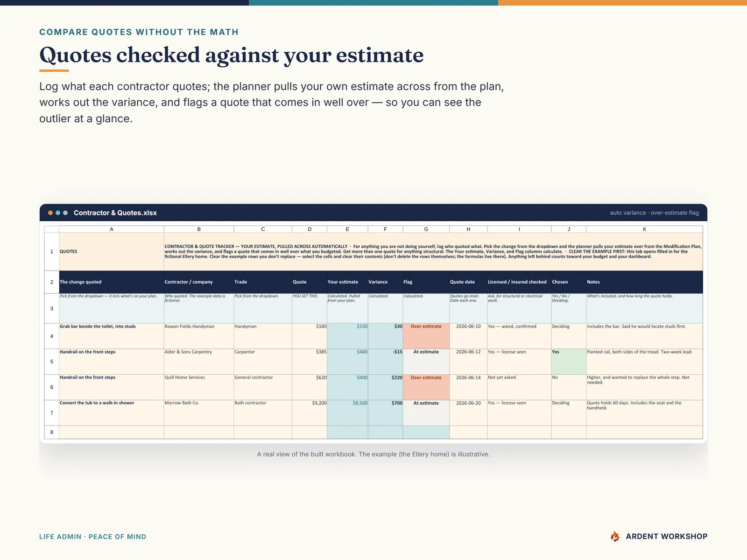Click the $620 quote cell
This screenshot has width=747, height=560.
(310, 387)
